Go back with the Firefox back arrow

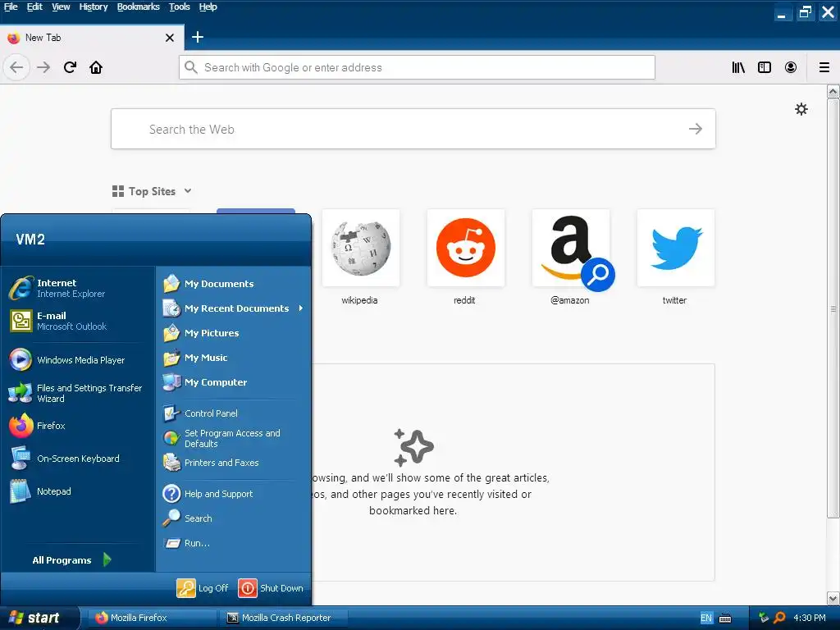[16, 67]
